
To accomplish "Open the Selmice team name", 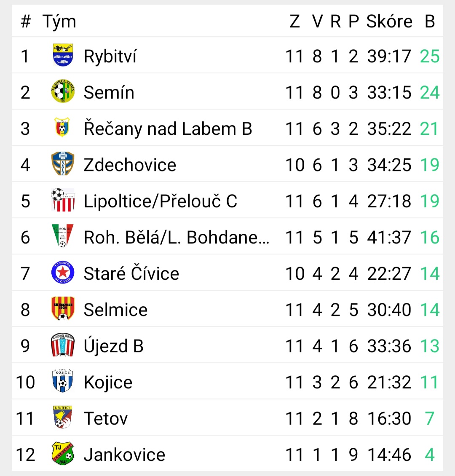I will pos(116,310).
